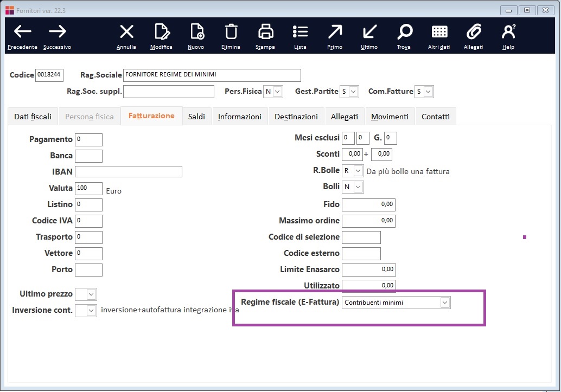The width and height of the screenshot is (561, 392).
Task: Open the Saldi tab
Action: (x=197, y=117)
